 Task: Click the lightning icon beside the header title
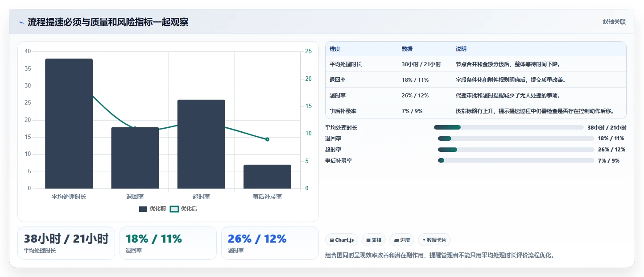(21, 22)
